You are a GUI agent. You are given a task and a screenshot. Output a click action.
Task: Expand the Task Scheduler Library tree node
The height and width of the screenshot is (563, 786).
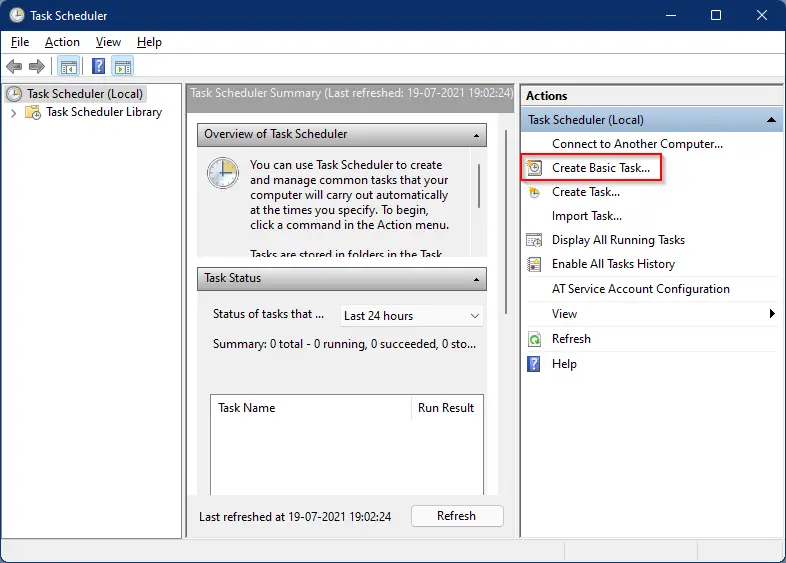[14, 113]
